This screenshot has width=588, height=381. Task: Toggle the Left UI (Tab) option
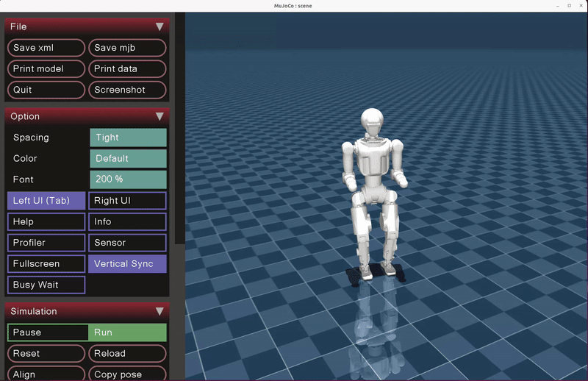click(46, 200)
